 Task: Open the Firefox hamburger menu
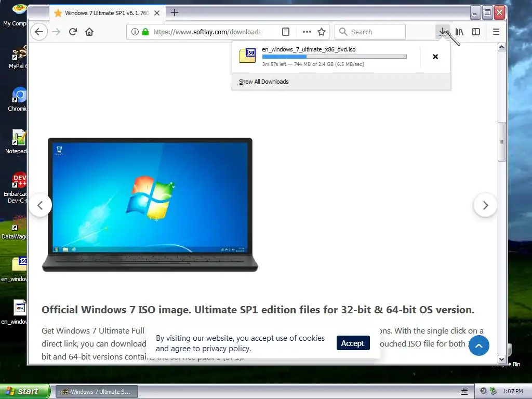pyautogui.click(x=496, y=32)
